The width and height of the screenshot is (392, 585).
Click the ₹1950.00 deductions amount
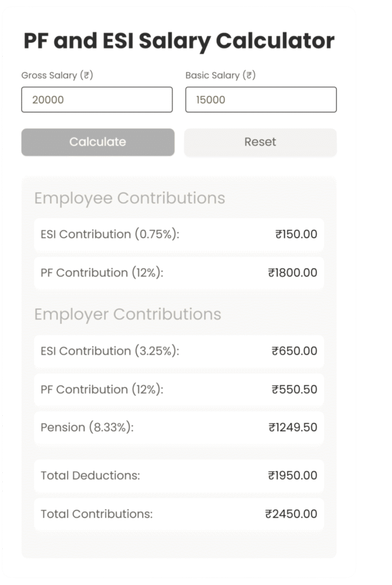[292, 476]
